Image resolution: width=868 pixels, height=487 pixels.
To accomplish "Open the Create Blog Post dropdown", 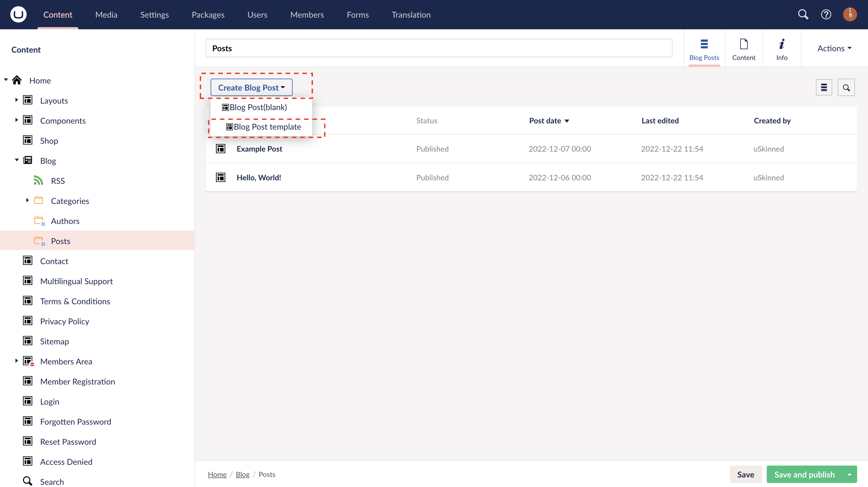I will click(251, 88).
